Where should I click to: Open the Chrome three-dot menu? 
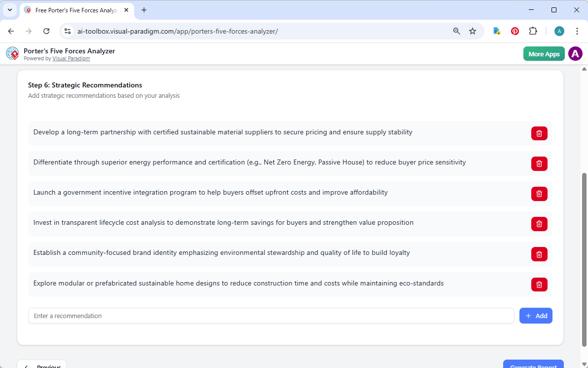point(577,31)
